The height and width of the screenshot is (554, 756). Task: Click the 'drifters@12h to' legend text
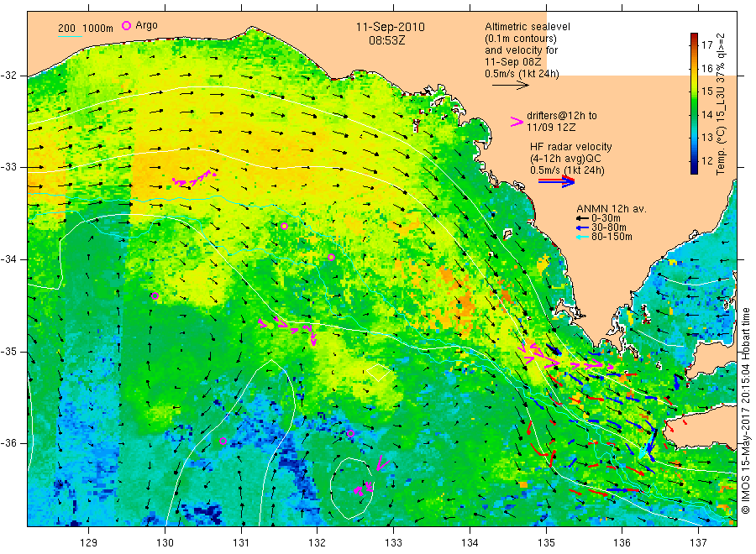pyautogui.click(x=561, y=116)
